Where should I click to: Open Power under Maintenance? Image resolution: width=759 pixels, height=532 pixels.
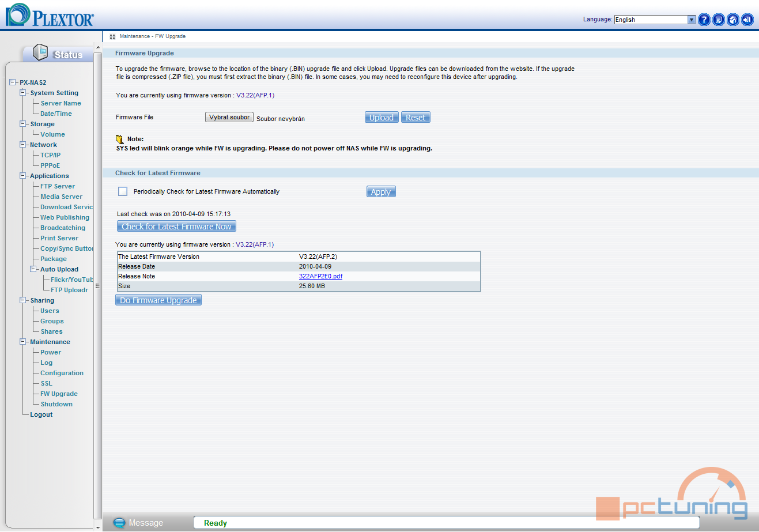point(51,352)
